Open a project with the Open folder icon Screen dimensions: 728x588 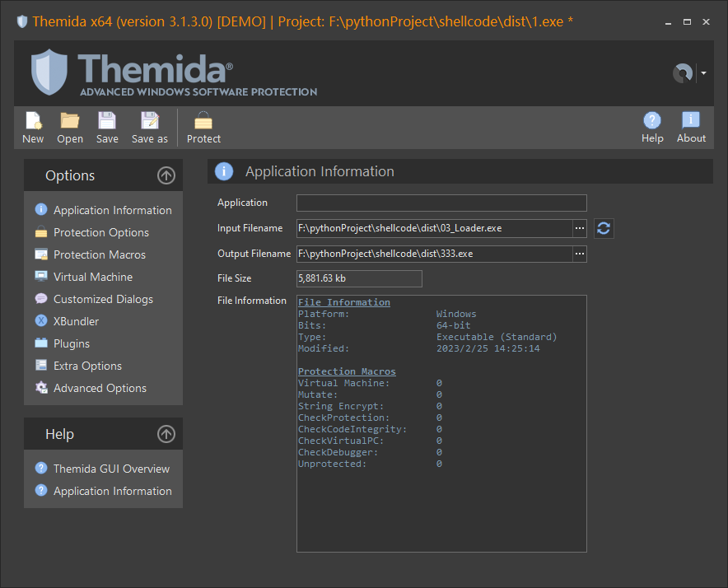(70, 121)
